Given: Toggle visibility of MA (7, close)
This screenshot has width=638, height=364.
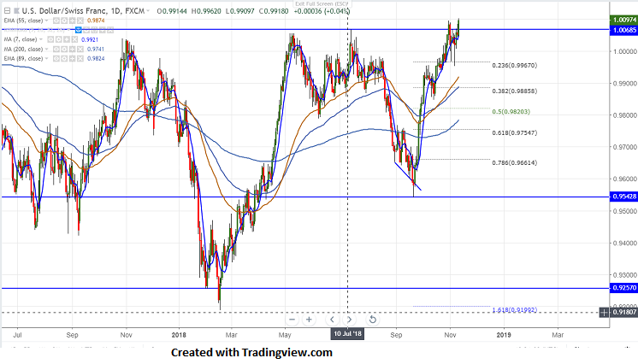Looking at the screenshot, I should pyautogui.click(x=50, y=39).
